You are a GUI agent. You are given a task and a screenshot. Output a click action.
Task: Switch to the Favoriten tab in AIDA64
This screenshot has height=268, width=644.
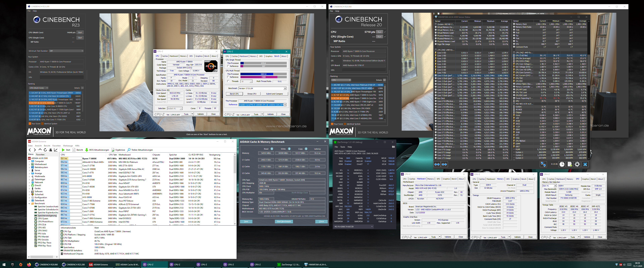(40, 154)
